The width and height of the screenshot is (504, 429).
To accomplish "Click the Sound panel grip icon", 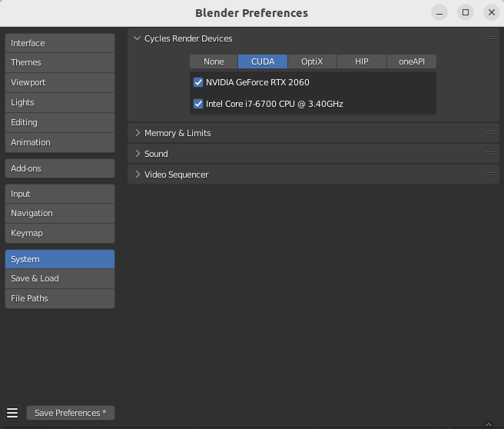I will [490, 153].
